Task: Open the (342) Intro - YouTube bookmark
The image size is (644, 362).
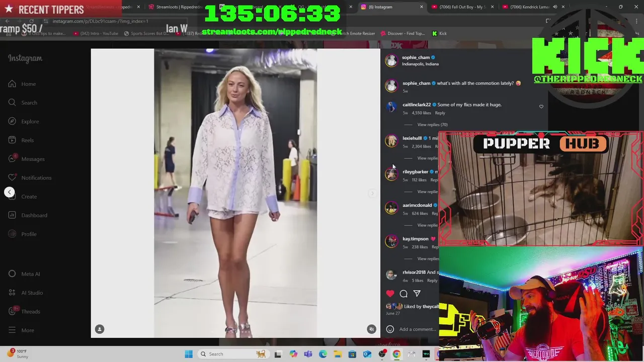Action: point(96,34)
